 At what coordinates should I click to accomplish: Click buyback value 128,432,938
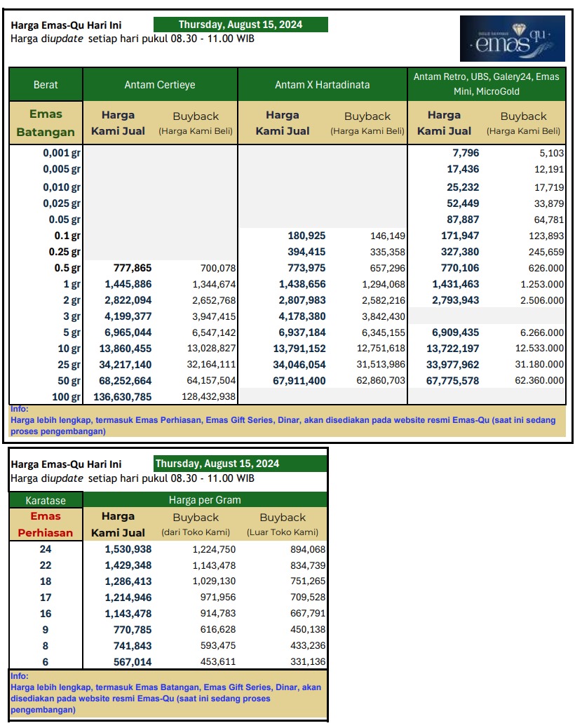coord(209,397)
